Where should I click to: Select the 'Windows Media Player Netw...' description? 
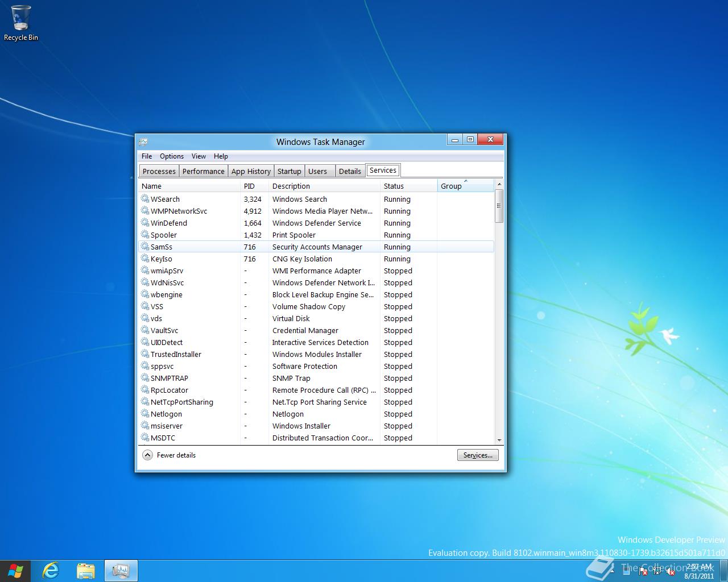coord(322,211)
